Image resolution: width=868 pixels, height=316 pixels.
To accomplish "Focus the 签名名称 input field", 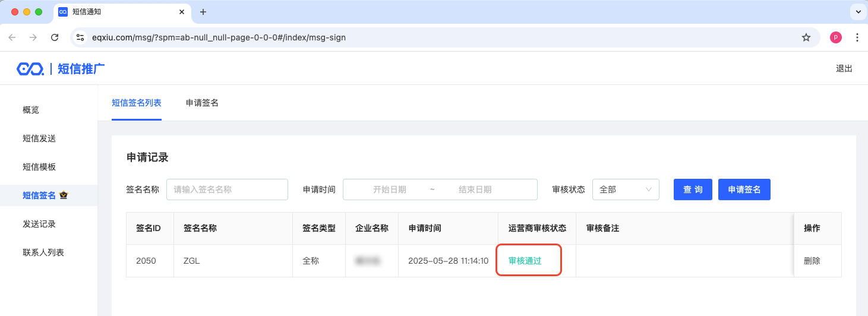I will tap(227, 189).
